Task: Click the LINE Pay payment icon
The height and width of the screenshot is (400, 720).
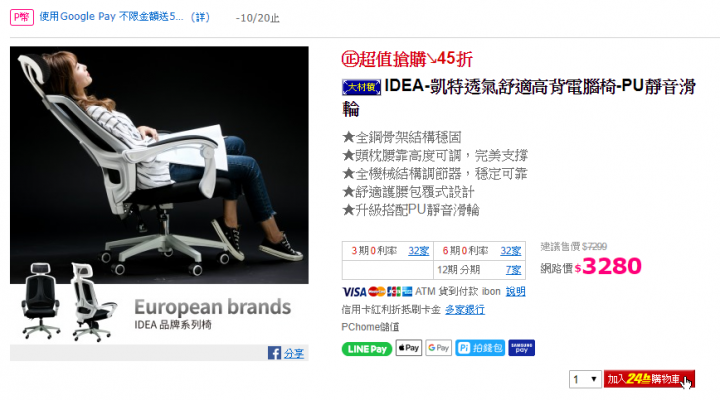Action: pos(366,349)
